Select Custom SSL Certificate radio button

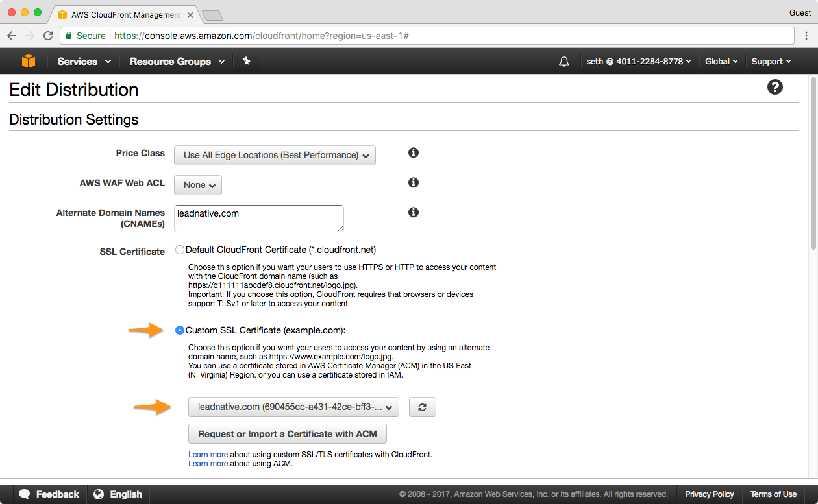[x=180, y=330]
